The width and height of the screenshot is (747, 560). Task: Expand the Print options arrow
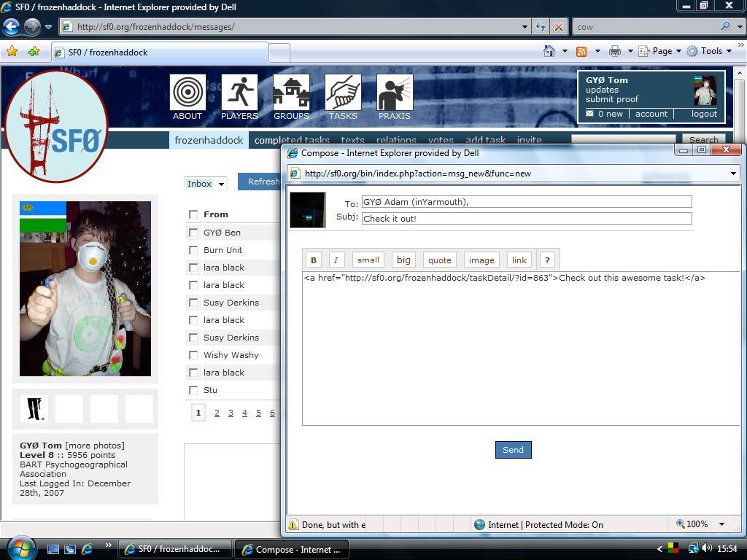[x=630, y=51]
